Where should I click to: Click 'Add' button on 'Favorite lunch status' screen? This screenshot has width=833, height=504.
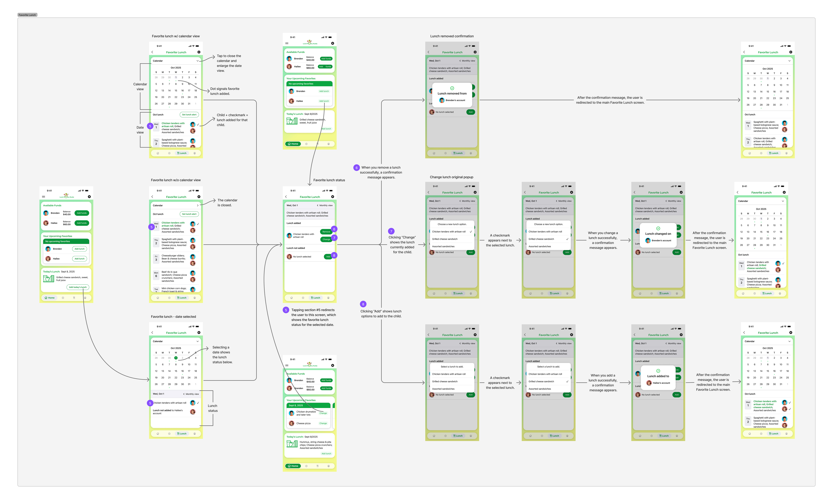[328, 257]
